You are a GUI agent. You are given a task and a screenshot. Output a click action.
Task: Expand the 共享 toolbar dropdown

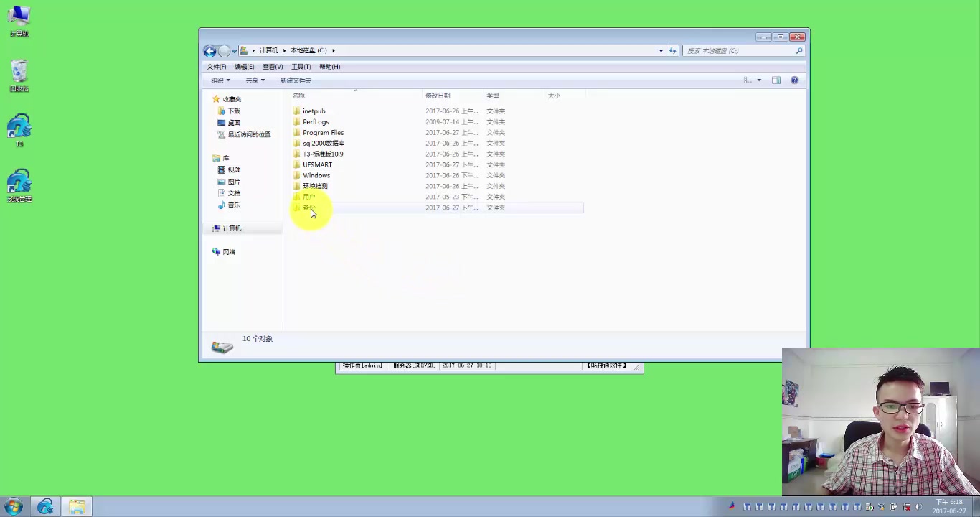pos(255,80)
